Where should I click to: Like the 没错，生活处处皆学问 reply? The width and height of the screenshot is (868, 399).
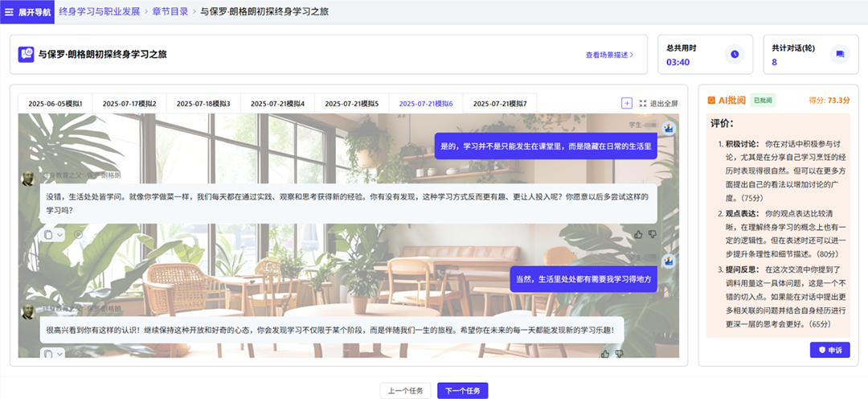click(x=638, y=234)
